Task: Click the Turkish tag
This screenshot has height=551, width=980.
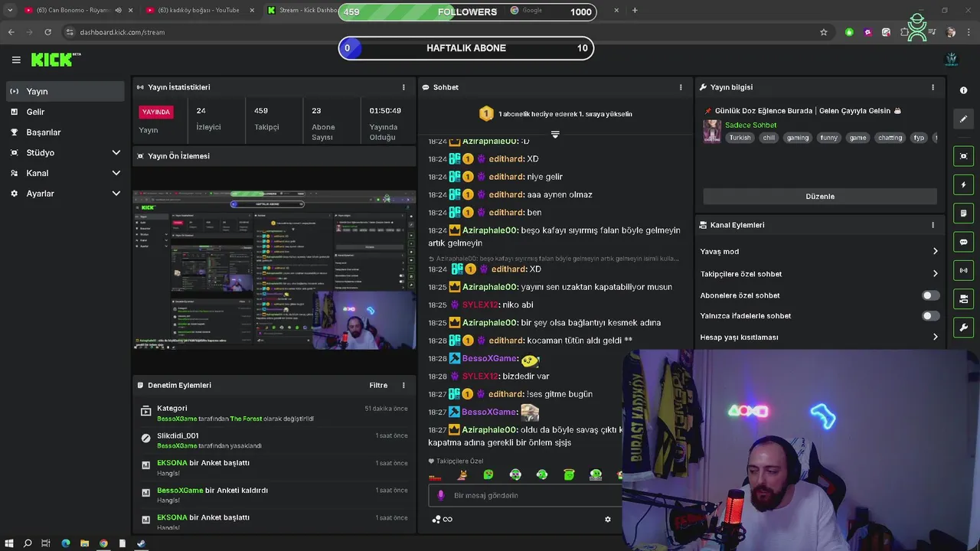Action: pyautogui.click(x=740, y=138)
